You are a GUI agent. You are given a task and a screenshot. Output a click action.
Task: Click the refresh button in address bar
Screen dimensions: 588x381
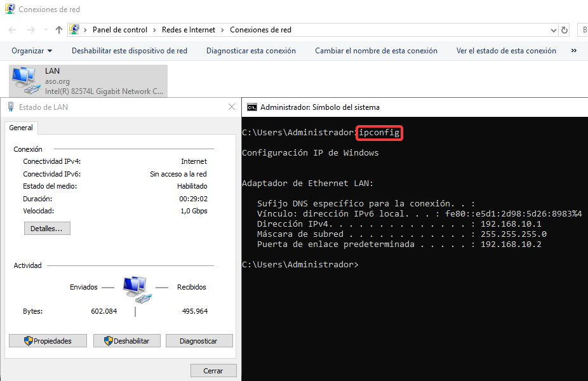[565, 30]
